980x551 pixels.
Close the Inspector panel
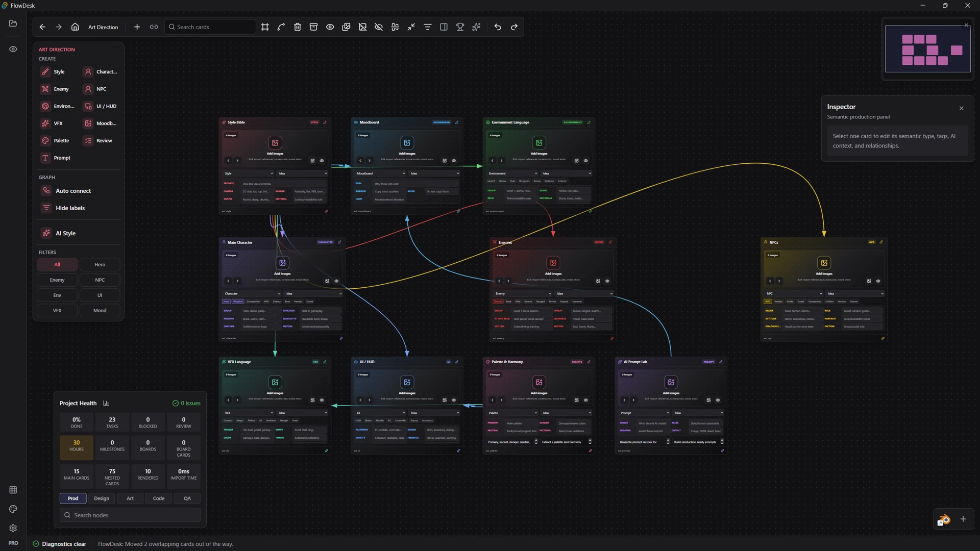point(962,108)
